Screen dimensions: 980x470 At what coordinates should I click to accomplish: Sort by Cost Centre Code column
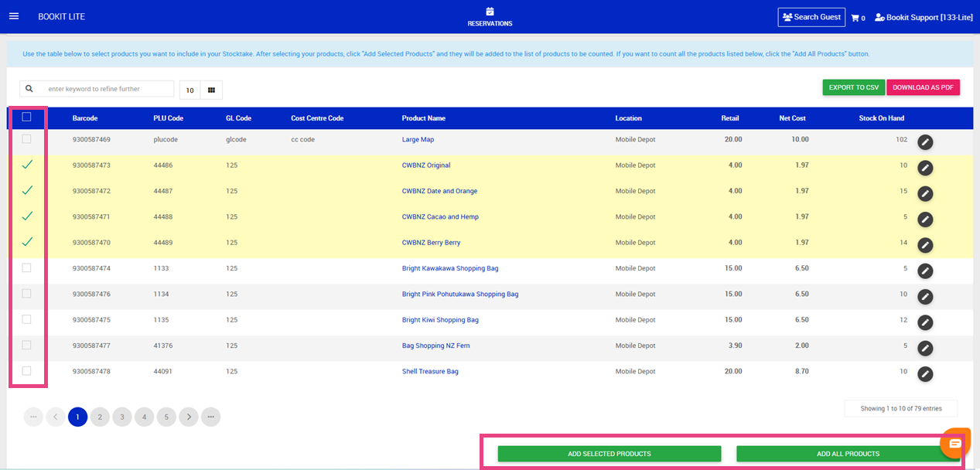point(317,118)
